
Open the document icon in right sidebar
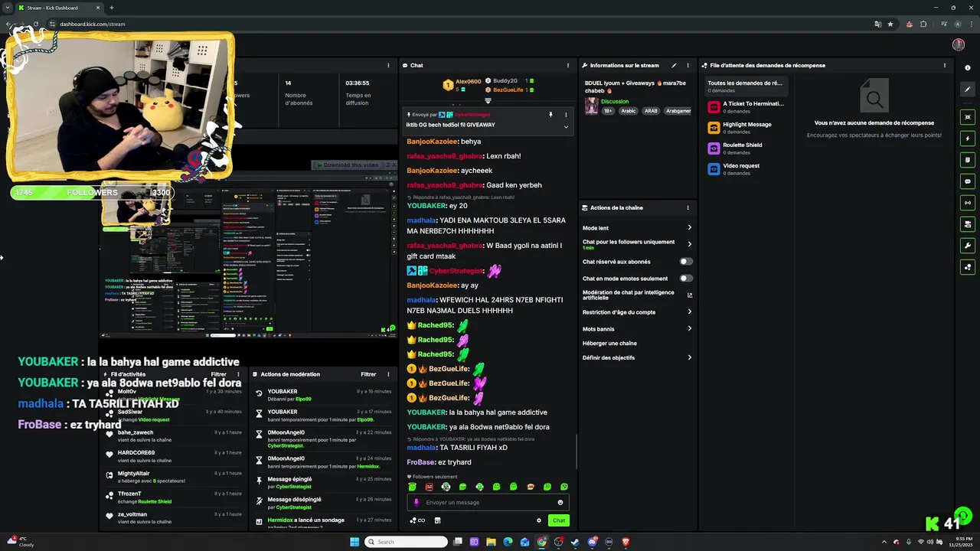968,160
